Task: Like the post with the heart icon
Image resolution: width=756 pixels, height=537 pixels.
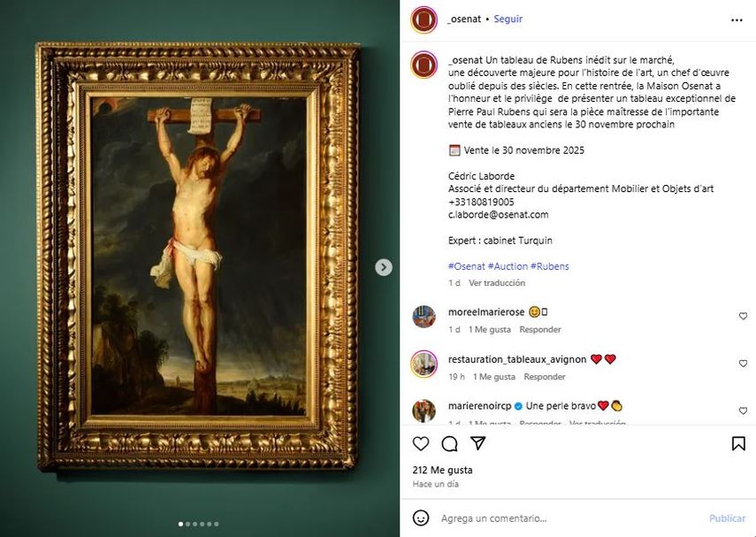Action: click(420, 444)
